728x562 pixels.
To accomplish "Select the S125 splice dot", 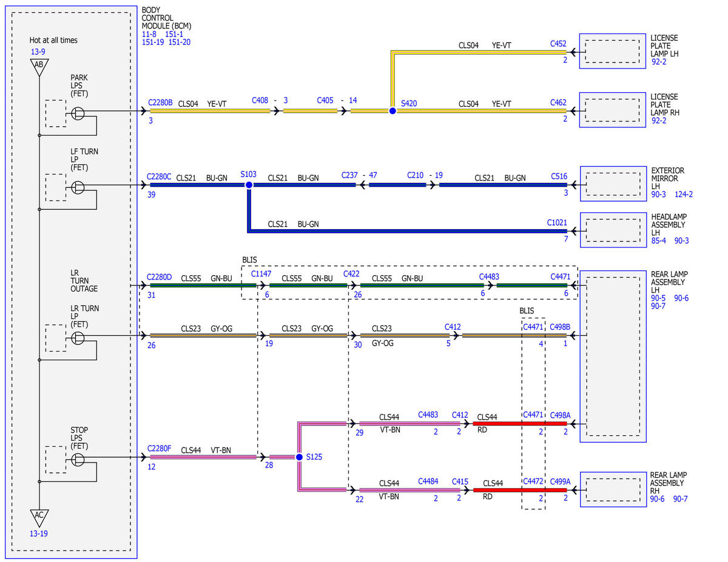I will click(x=299, y=457).
